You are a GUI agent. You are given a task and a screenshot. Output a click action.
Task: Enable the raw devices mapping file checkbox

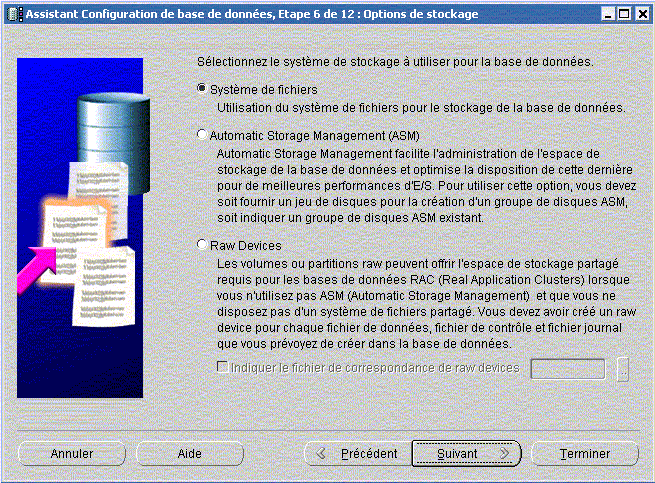[223, 368]
